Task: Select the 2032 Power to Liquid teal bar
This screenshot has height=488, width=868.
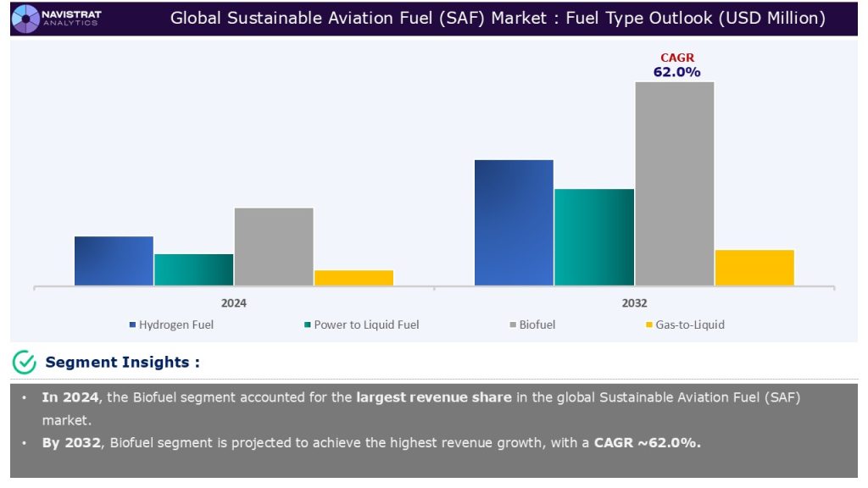Action: 594,237
